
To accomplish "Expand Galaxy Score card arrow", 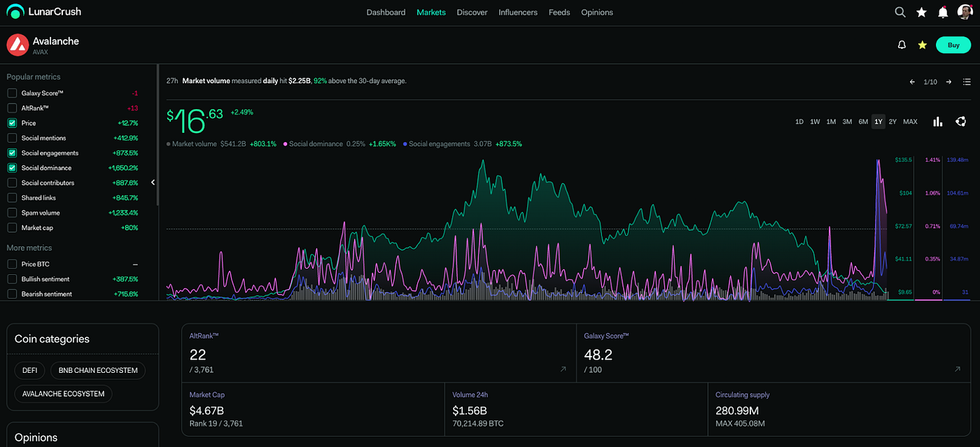I will pyautogui.click(x=958, y=369).
